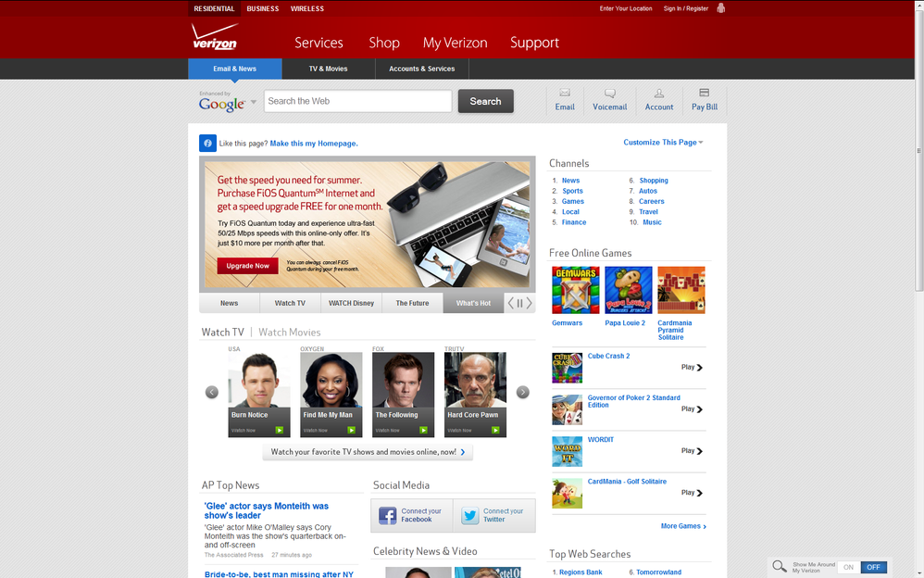
Task: Open the Google search engine dropdown arrow
Action: point(254,102)
